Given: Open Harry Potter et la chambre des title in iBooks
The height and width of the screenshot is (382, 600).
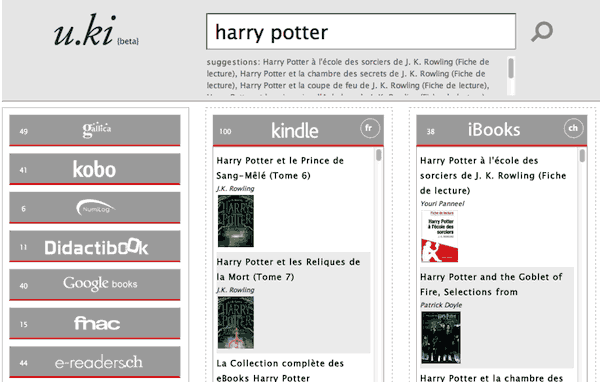Looking at the screenshot, I should (x=491, y=377).
